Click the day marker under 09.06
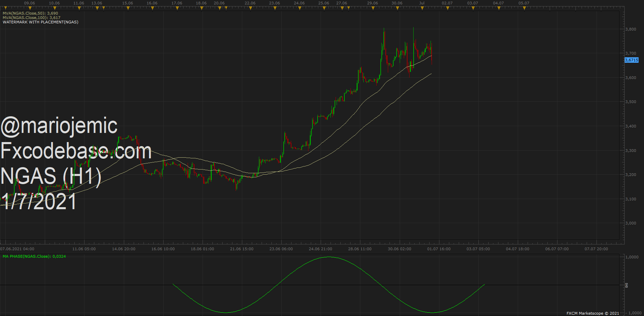The image size is (644, 316). click(30, 8)
